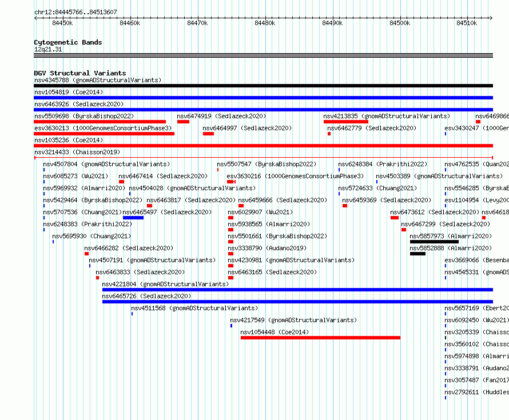Click the nsv6464997 red variant bar
Image resolution: width=509 pixels, height=420 pixels.
click(x=208, y=134)
